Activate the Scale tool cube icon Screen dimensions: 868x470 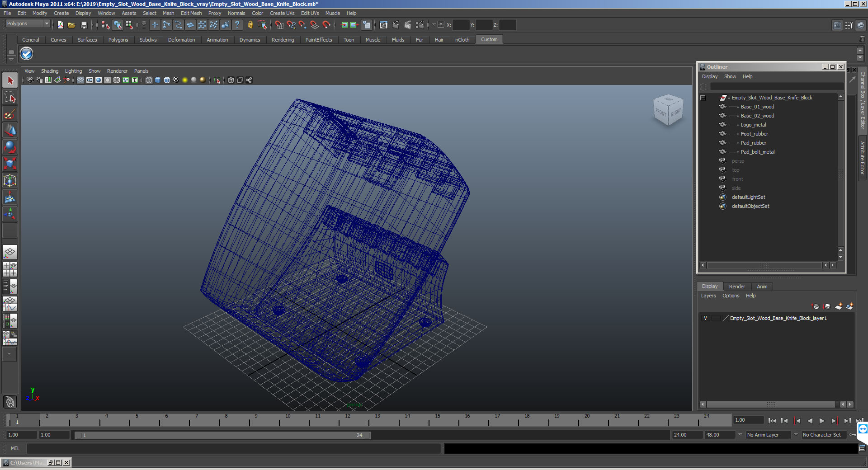pos(10,164)
